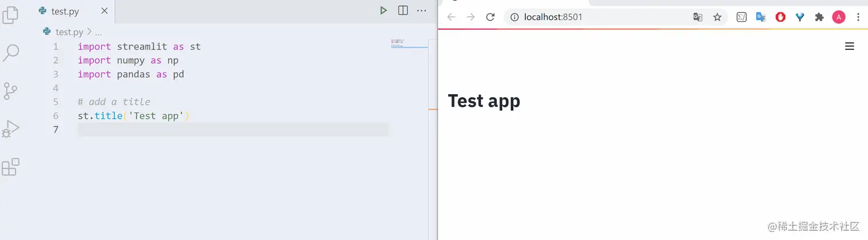Click the '# add a title' comment
The height and width of the screenshot is (240, 868).
point(114,102)
